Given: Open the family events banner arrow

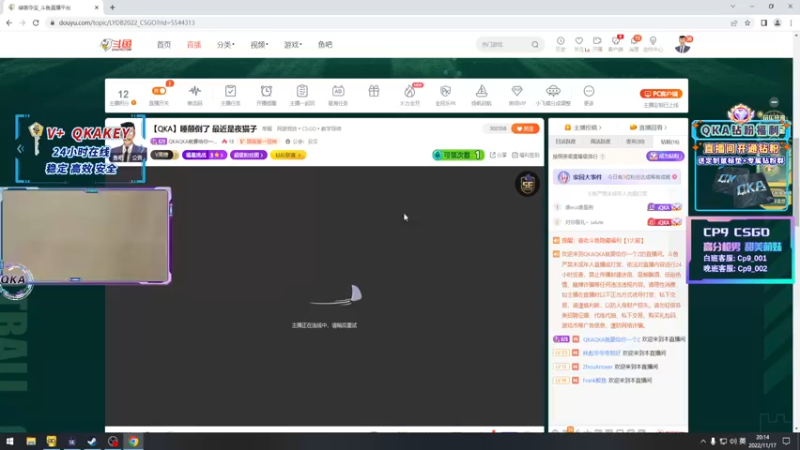Looking at the screenshot, I should pyautogui.click(x=674, y=177).
